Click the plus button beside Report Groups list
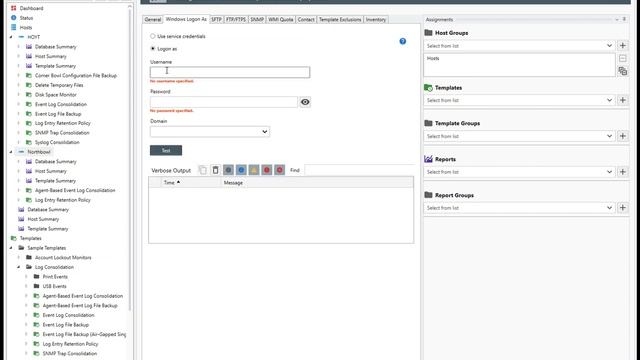This screenshot has height=360, width=640. tap(622, 208)
